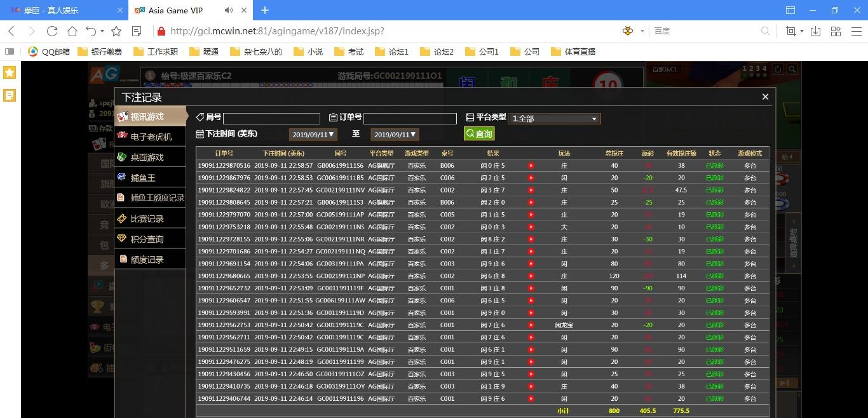This screenshot has width=868, height=418.
Task: Click the 订单号 input field
Action: pos(410,119)
